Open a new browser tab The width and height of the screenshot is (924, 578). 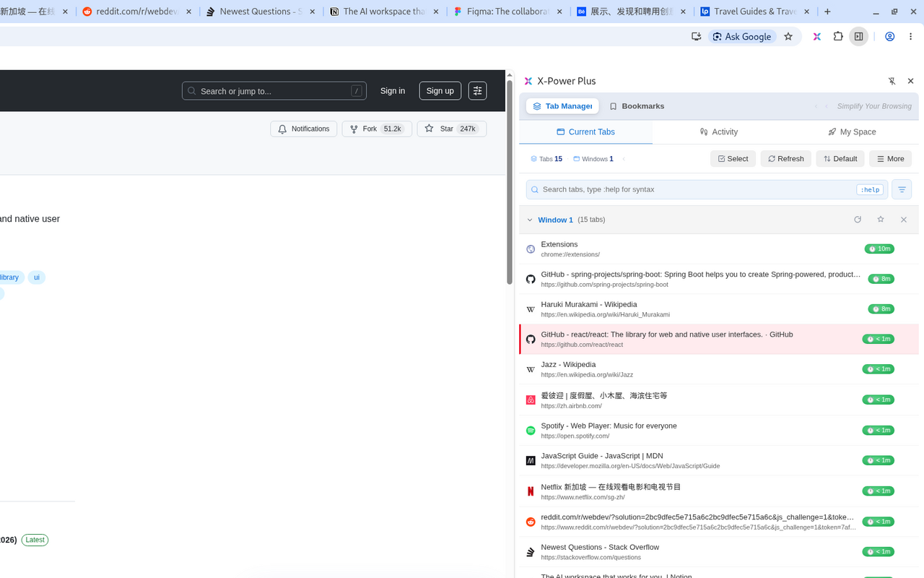click(x=827, y=12)
